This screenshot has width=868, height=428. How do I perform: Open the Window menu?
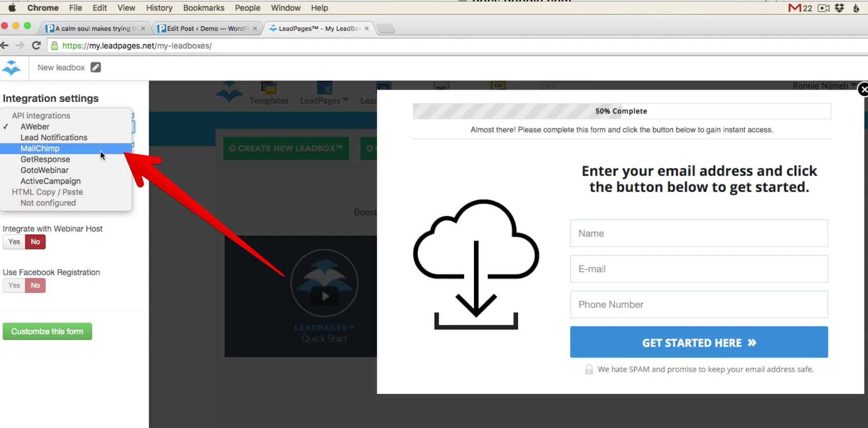tap(285, 8)
